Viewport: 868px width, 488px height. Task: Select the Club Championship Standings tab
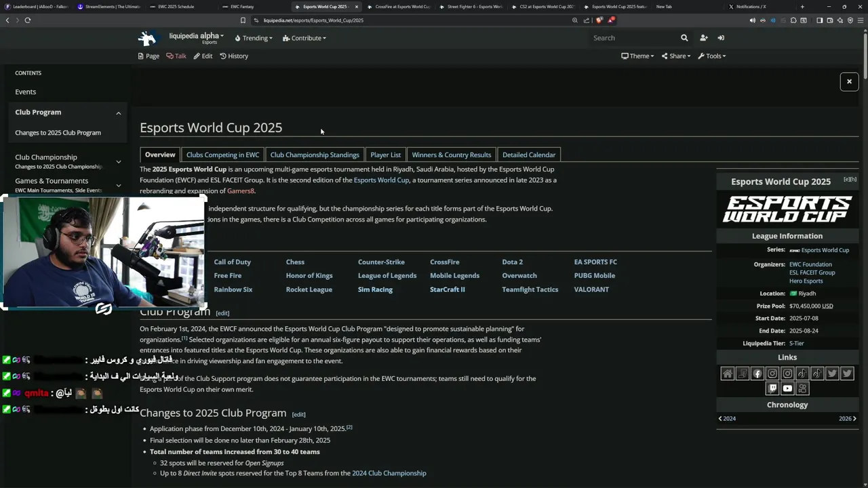click(x=315, y=155)
